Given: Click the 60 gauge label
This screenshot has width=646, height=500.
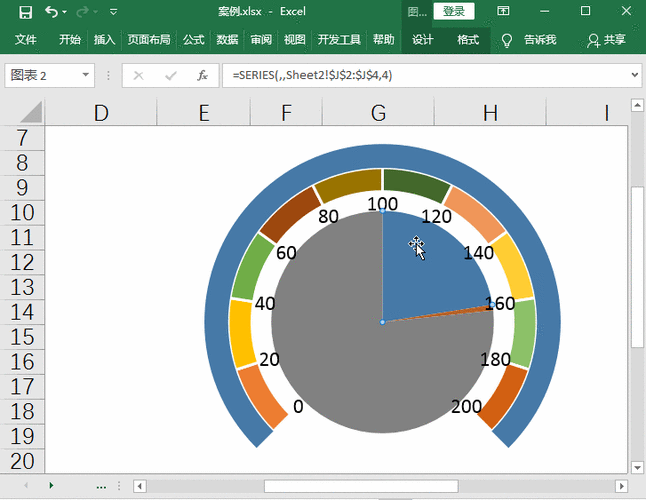Looking at the screenshot, I should pos(286,253).
